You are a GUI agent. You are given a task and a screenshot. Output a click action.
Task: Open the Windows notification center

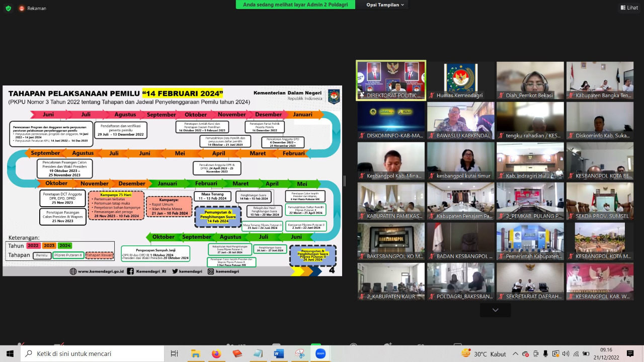point(630,354)
